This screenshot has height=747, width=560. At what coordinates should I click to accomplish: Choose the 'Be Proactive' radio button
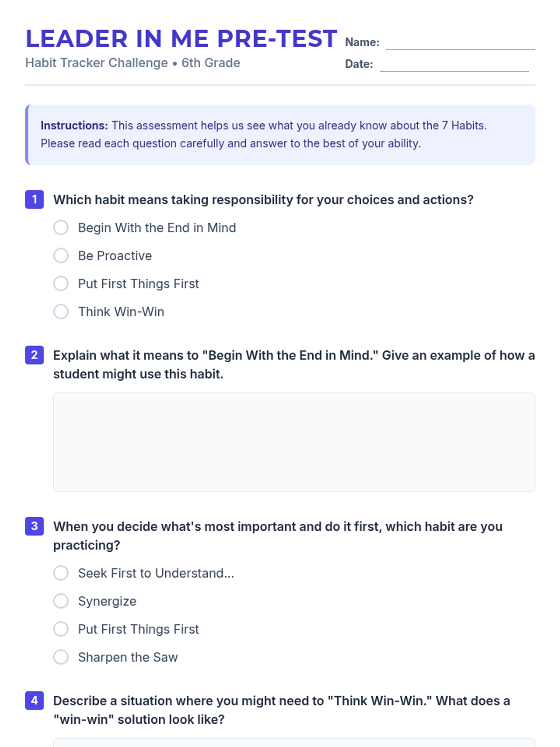point(61,256)
